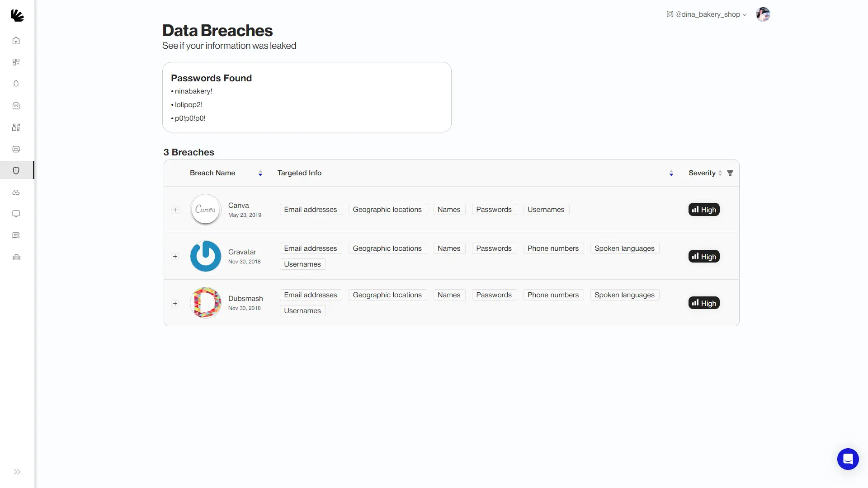Image resolution: width=868 pixels, height=488 pixels.
Task: Sort breaches by Severity
Action: pos(721,173)
